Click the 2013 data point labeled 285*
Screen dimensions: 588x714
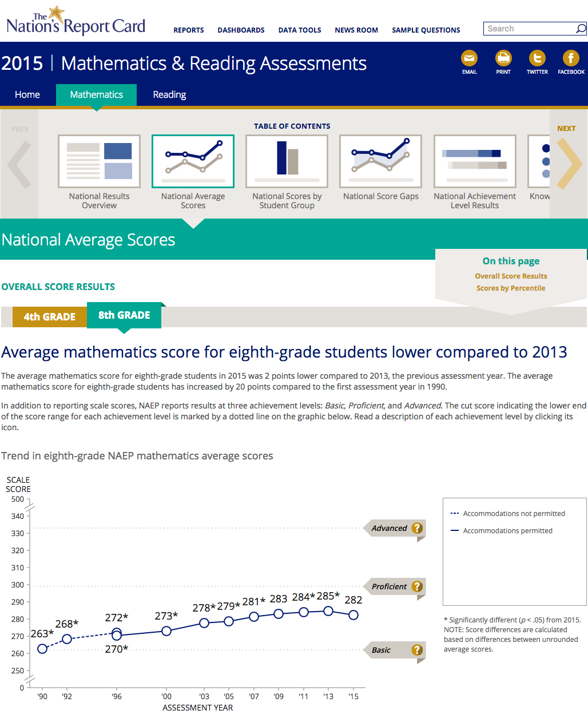(x=328, y=611)
